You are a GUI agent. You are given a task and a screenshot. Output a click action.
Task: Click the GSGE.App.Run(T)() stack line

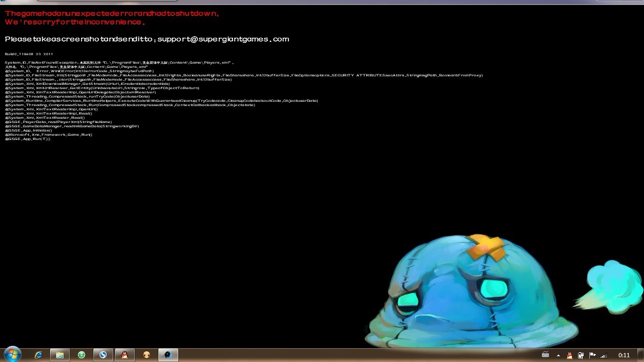click(x=27, y=139)
